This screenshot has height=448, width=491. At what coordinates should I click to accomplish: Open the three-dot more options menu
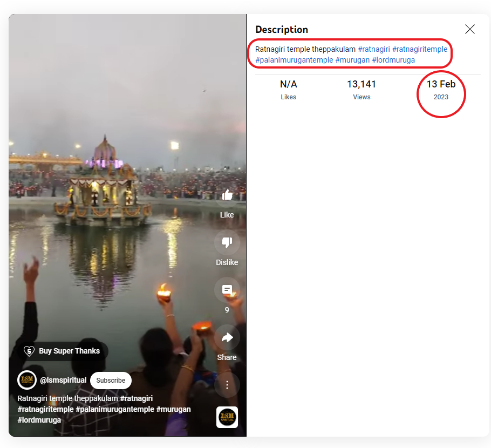227,385
